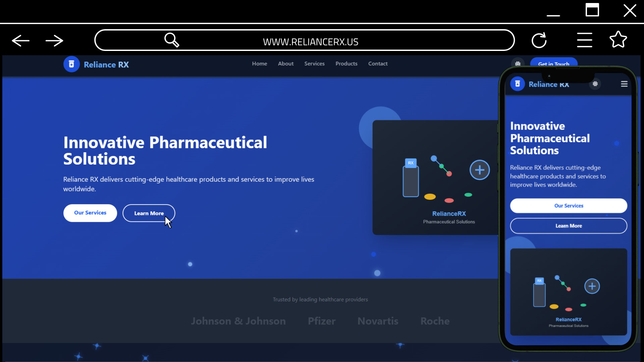The image size is (644, 362).
Task: Open the mobile site hamburger menu
Action: click(624, 84)
